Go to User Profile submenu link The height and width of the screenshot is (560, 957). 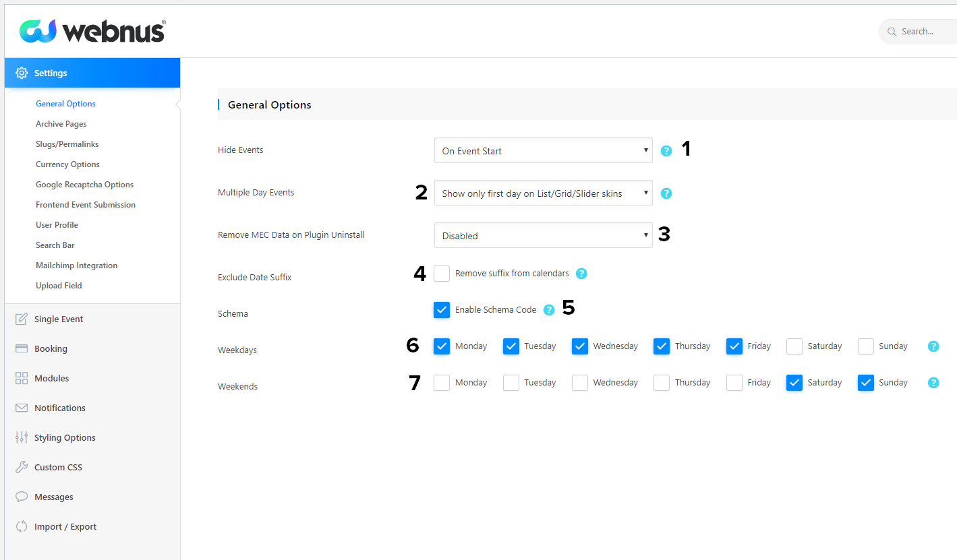pos(57,225)
